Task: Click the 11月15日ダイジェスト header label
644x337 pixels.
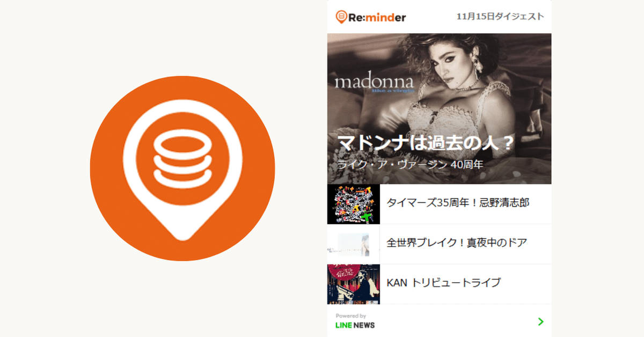Action: click(500, 17)
